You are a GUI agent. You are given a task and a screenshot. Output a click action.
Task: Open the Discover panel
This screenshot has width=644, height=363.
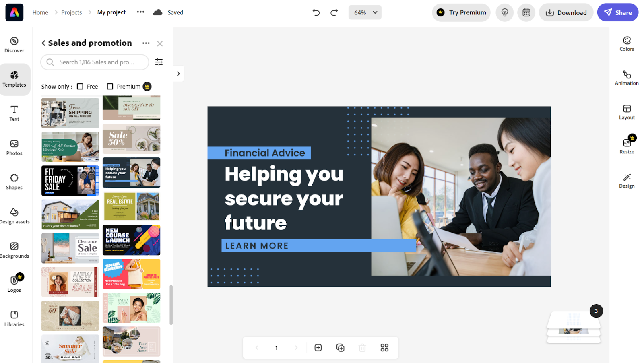click(x=14, y=45)
